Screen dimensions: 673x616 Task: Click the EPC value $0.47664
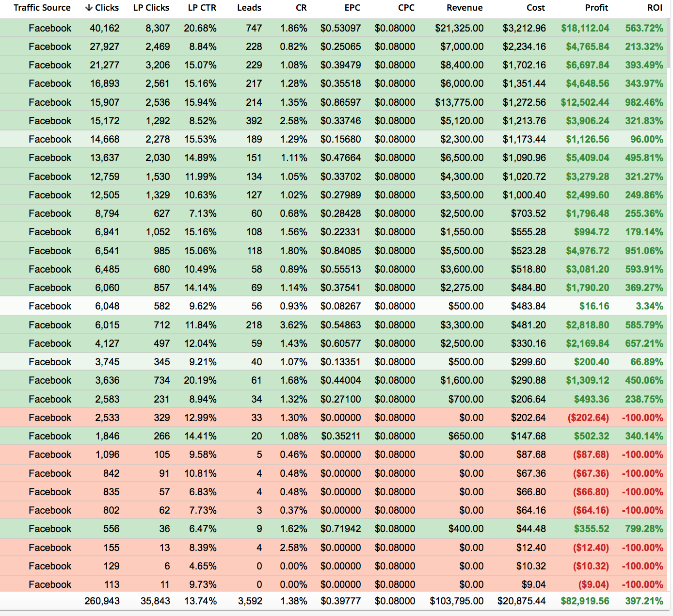(341, 158)
